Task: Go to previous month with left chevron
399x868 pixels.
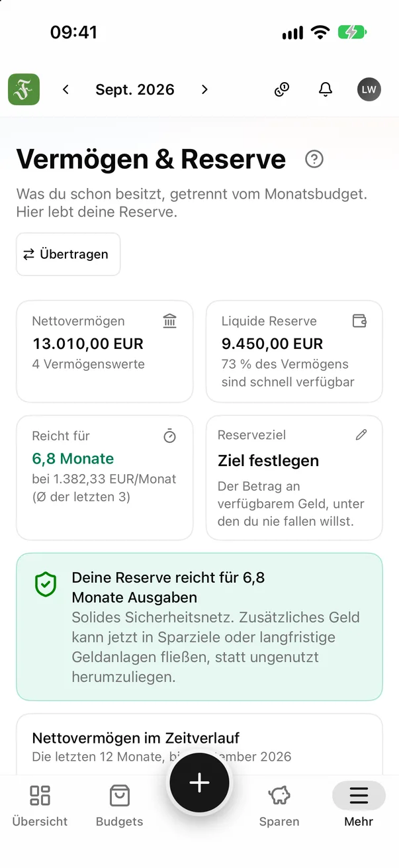Action: coord(66,89)
